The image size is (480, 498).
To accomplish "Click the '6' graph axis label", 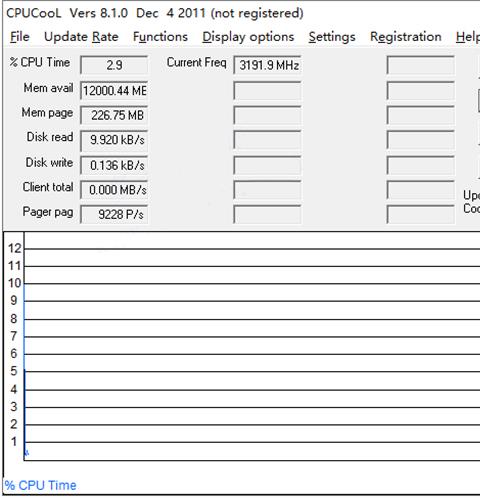I will (x=14, y=354).
